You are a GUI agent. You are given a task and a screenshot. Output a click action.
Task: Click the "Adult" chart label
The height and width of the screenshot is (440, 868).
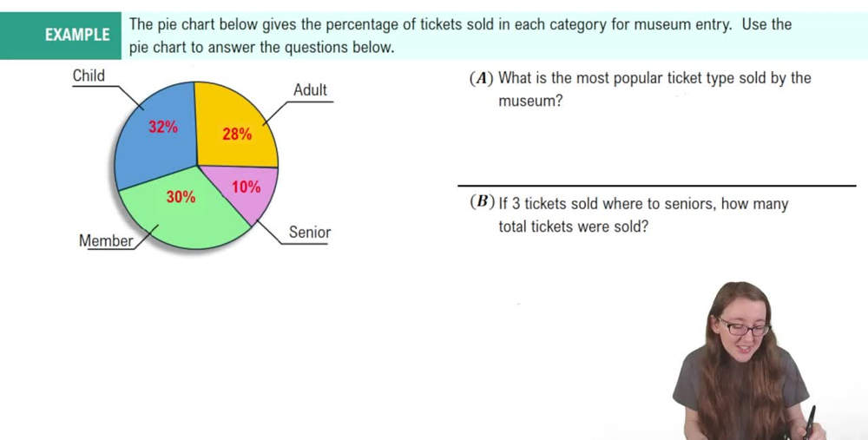[x=310, y=89]
